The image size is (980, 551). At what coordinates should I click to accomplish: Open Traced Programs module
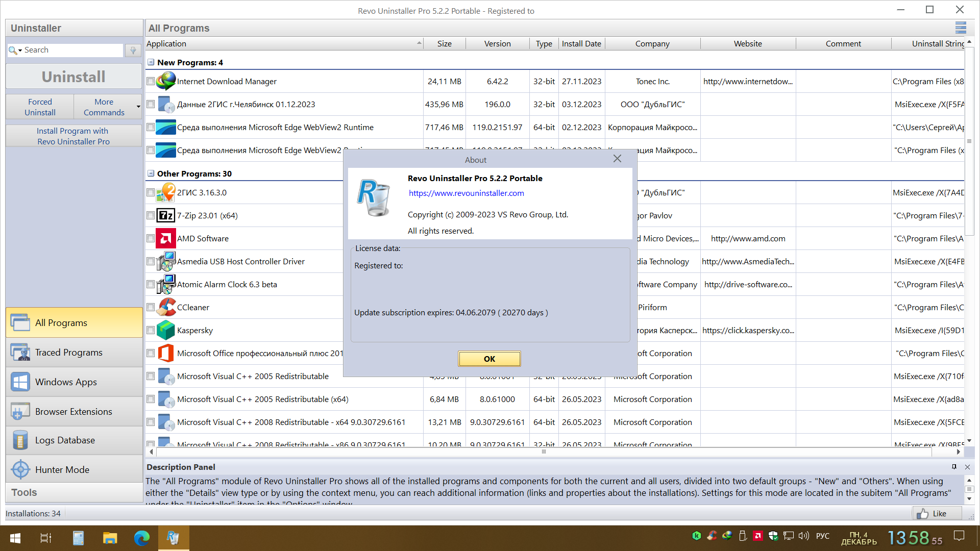(74, 352)
